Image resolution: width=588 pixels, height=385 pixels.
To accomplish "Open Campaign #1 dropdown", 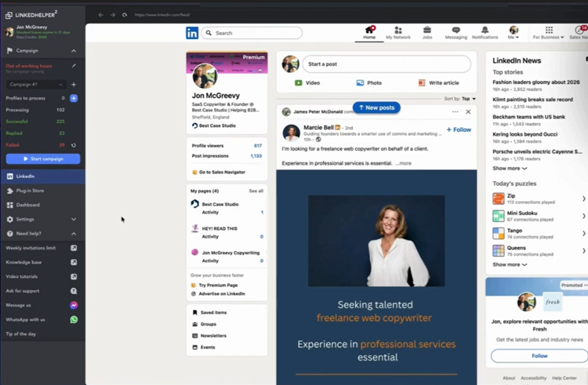I will coord(36,84).
